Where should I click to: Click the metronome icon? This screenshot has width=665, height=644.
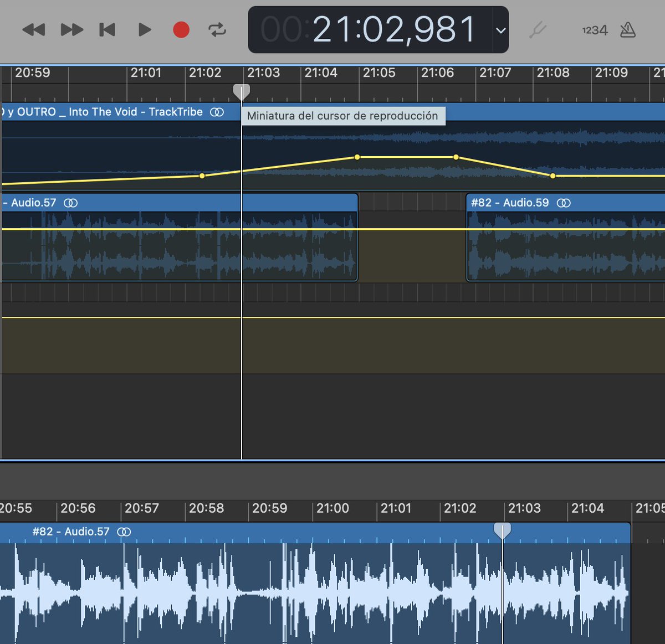tap(629, 30)
